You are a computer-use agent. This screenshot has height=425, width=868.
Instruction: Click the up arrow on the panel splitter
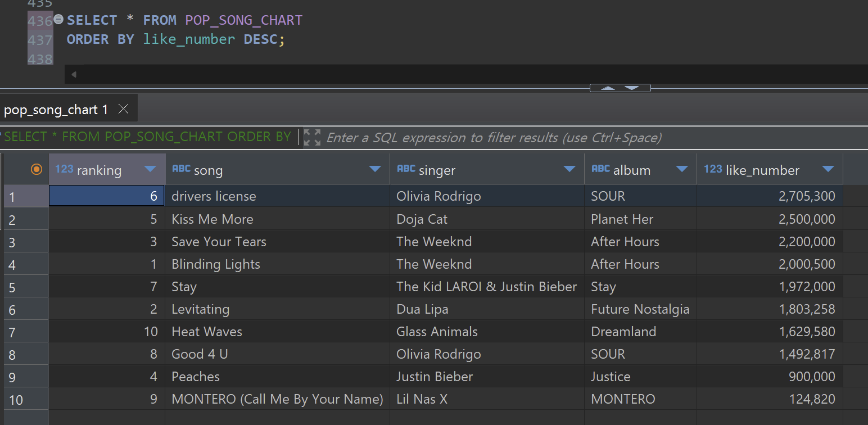pyautogui.click(x=608, y=88)
